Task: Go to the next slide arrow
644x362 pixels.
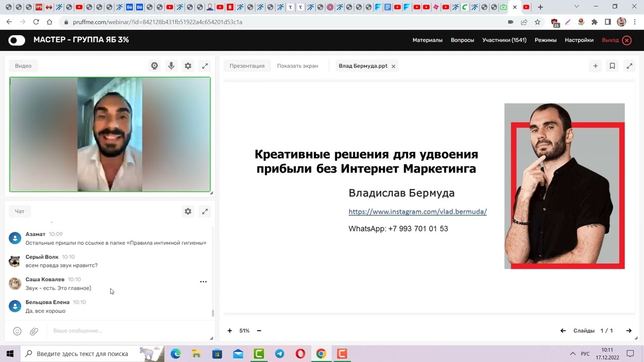Action: pos(628,331)
